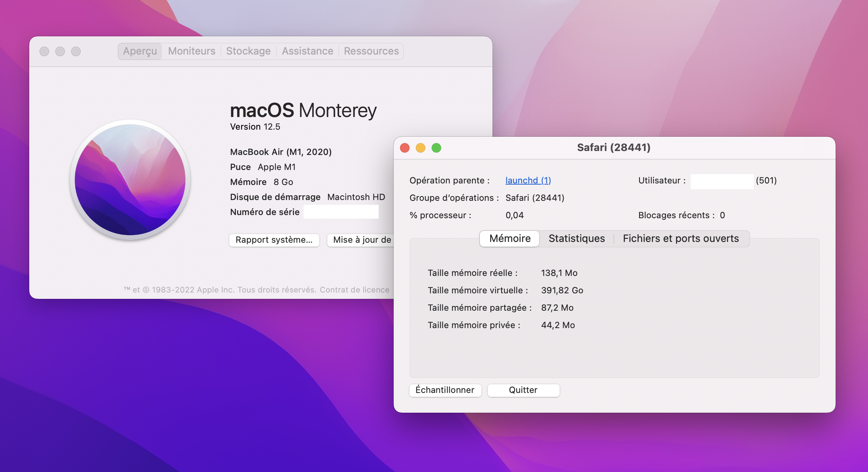Click the macOS Monterey logo image
This screenshot has height=472, width=868.
[130, 180]
